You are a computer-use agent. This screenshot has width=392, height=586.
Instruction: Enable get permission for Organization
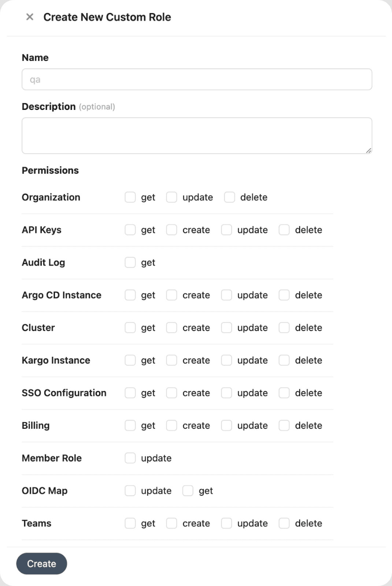[130, 197]
